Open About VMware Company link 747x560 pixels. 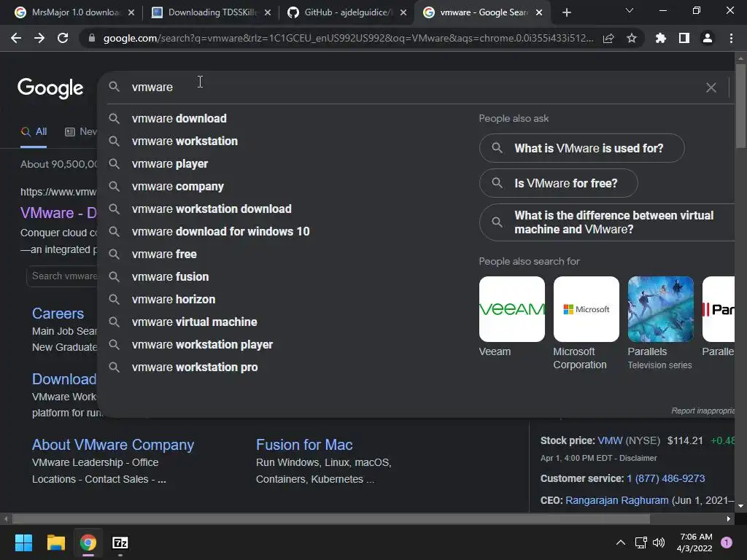point(113,444)
